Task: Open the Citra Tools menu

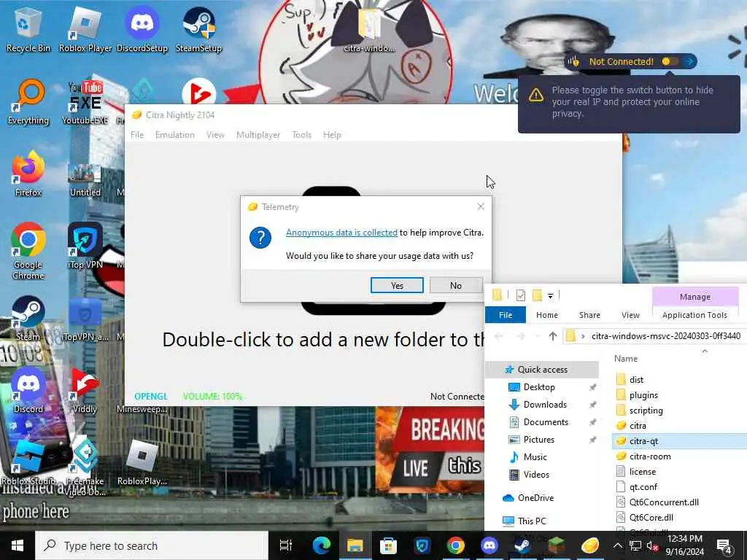Action: click(x=301, y=135)
